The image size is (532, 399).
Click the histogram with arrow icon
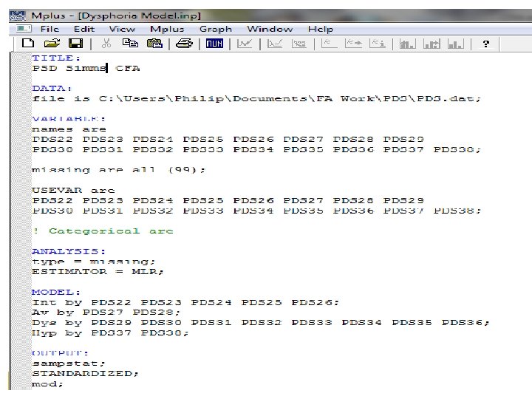[432, 44]
